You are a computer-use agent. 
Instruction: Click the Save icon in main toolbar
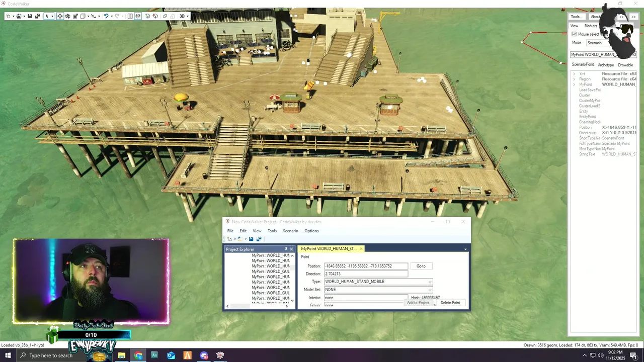pyautogui.click(x=30, y=16)
